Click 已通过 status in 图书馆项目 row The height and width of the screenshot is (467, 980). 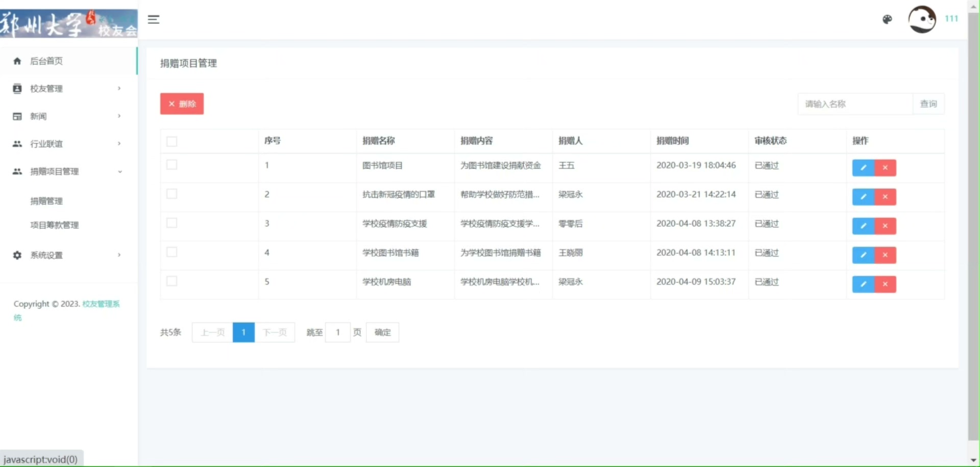[767, 166]
